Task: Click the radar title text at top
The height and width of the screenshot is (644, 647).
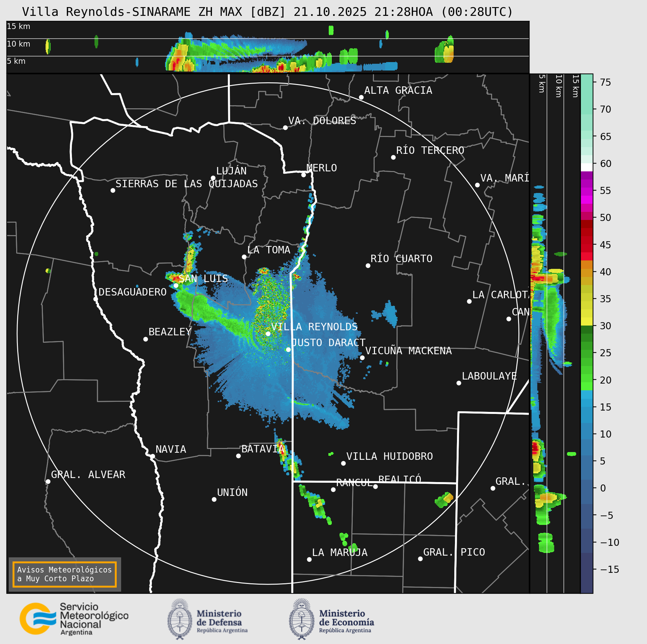Action: click(x=267, y=12)
